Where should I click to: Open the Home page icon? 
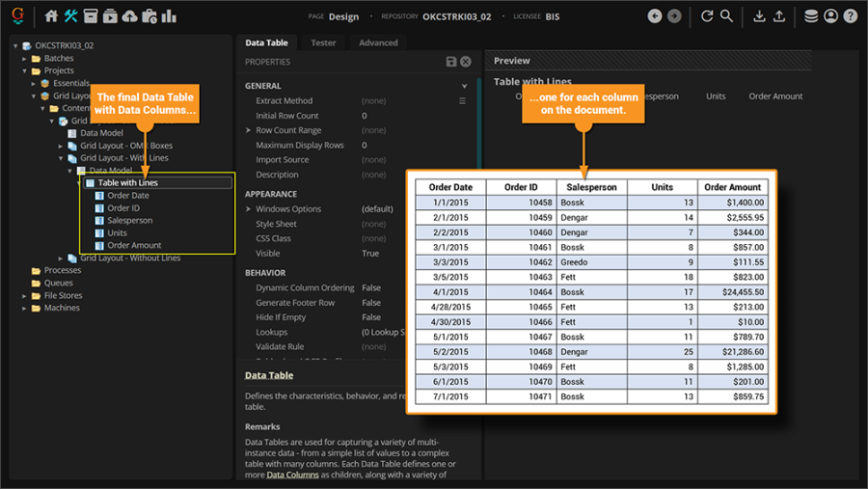52,16
